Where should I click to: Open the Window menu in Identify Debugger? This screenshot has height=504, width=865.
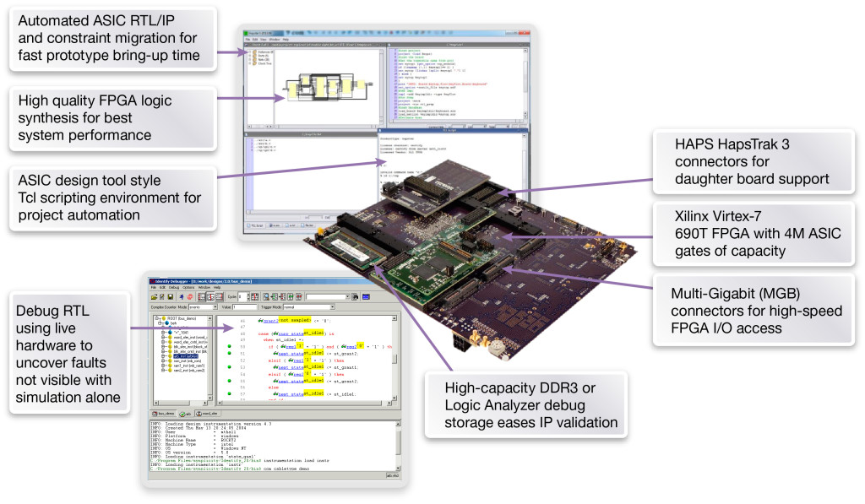pyautogui.click(x=204, y=287)
